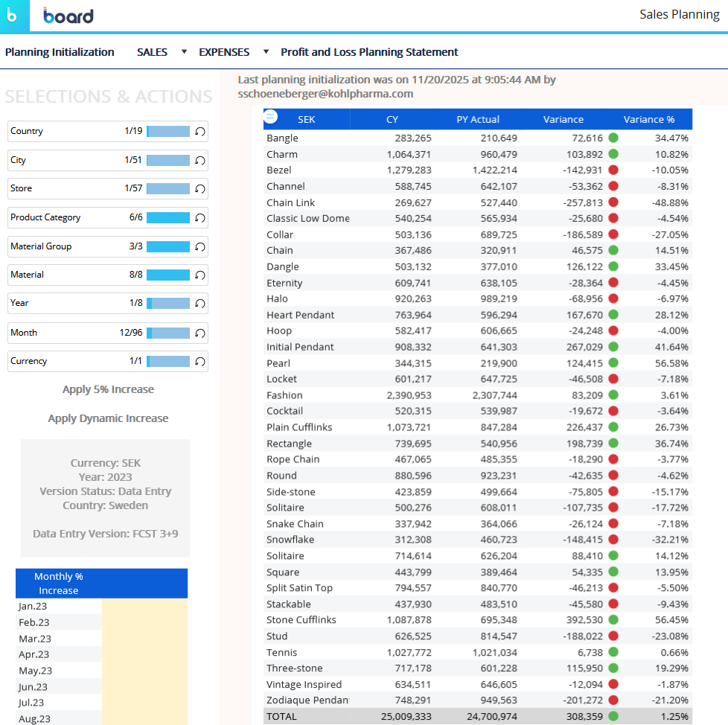Click Vintage Inspired PY Actual 646,605
Image resolution: width=728 pixels, height=725 pixels.
tap(499, 684)
